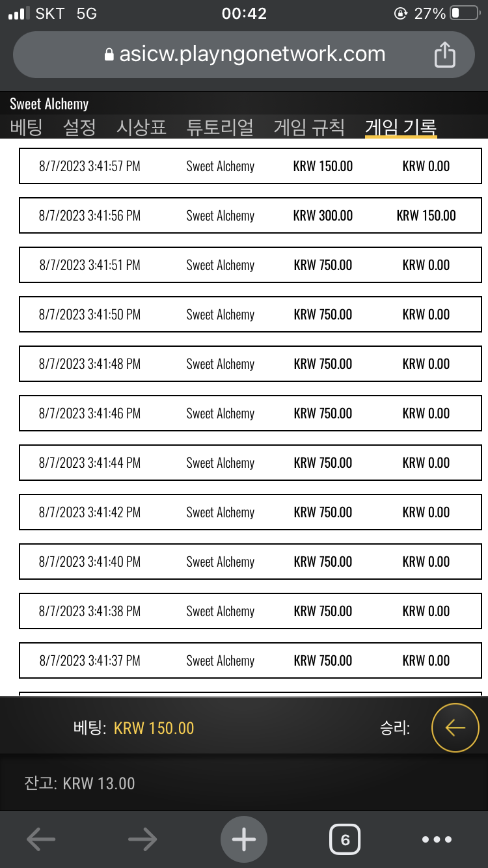The width and height of the screenshot is (488, 868).
Task: Select the 게임 기록 tab
Action: tap(401, 127)
